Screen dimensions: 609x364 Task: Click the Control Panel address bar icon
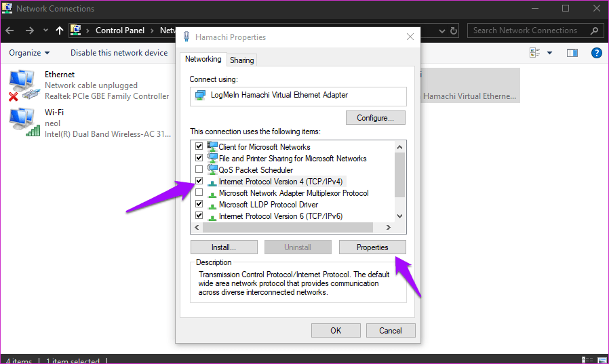tap(76, 30)
